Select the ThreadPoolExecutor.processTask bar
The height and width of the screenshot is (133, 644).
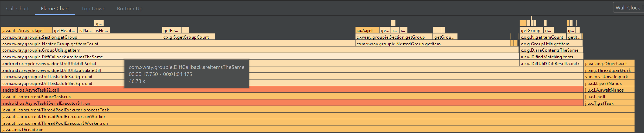pyautogui.click(x=318, y=110)
